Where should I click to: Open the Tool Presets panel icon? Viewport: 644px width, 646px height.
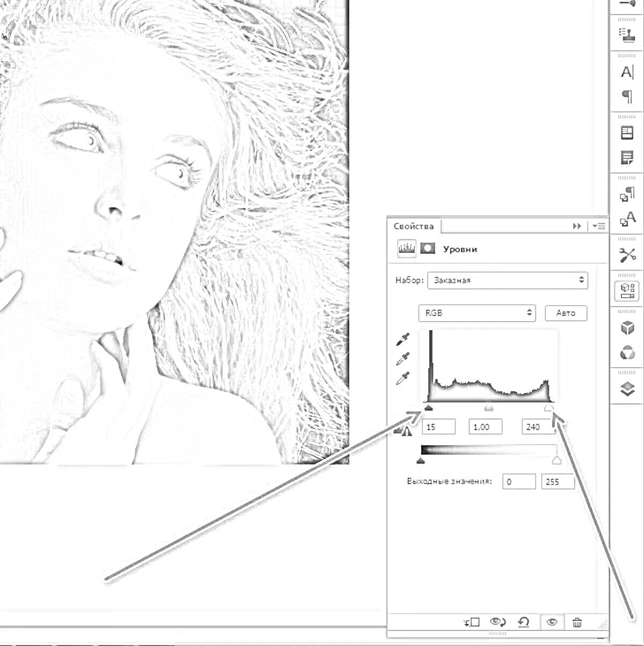coord(627,255)
